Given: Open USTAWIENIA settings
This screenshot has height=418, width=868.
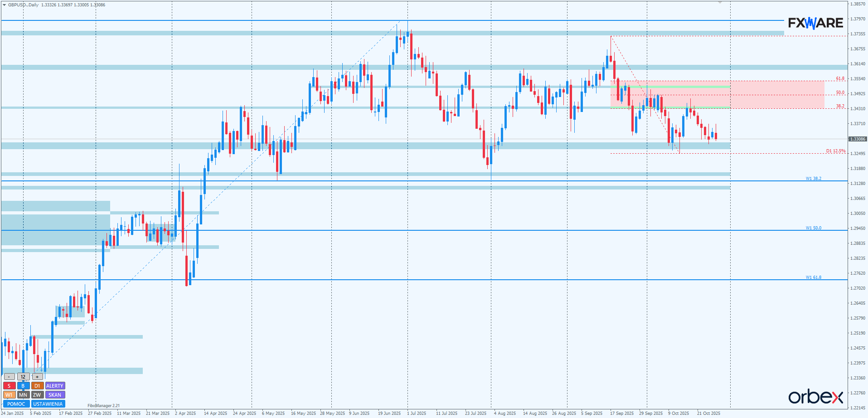Looking at the screenshot, I should pos(48,404).
